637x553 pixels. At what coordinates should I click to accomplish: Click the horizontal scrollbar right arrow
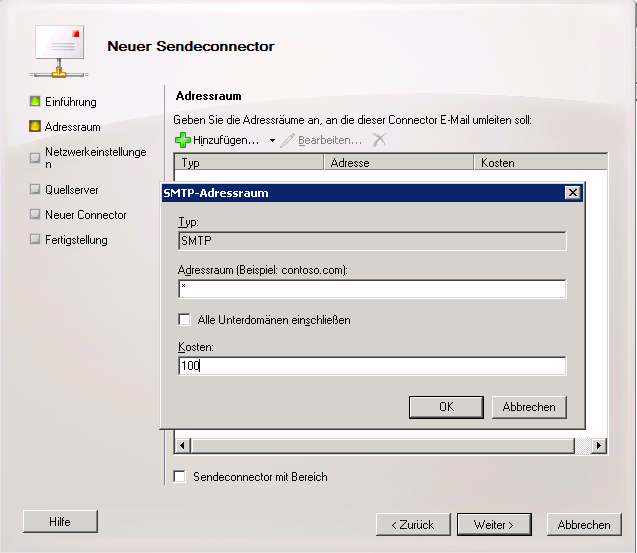point(599,445)
